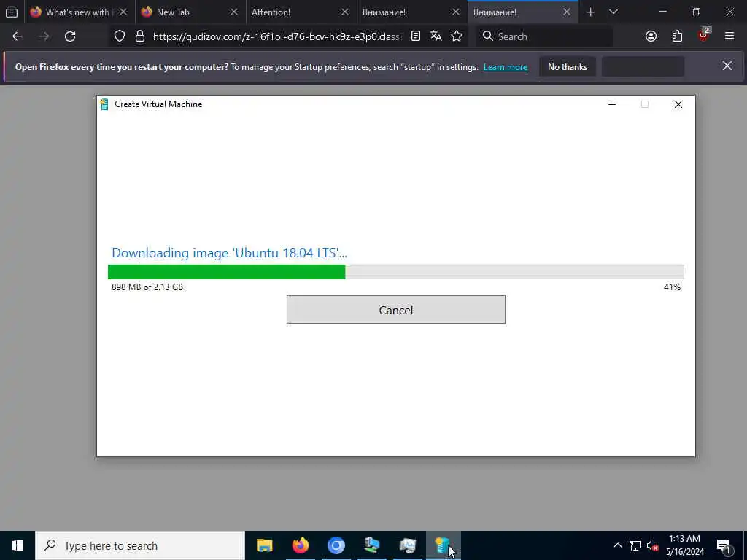Open the monitor app taskbar icon

407,545
